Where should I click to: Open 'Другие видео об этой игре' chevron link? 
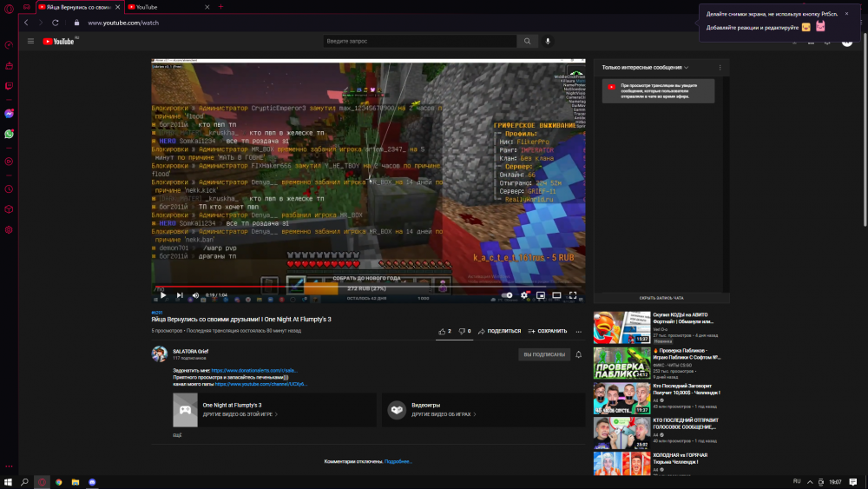click(x=240, y=414)
